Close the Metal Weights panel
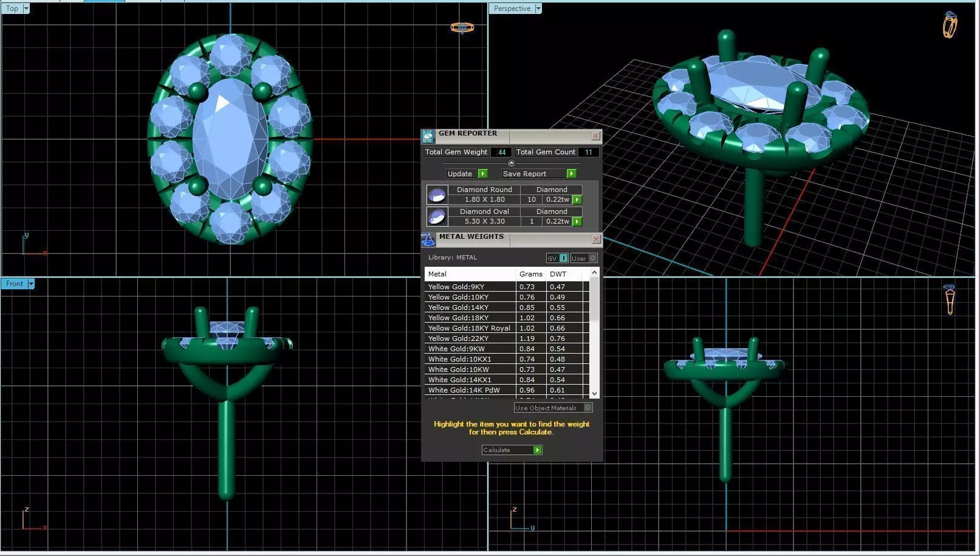The image size is (980, 556). point(596,239)
